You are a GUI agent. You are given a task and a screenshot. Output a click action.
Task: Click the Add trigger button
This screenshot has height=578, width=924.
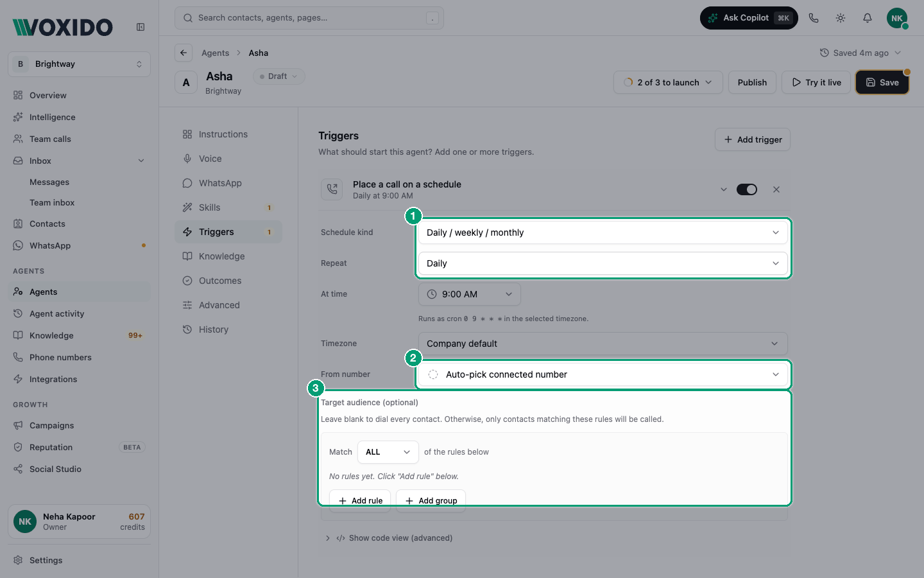tap(753, 139)
